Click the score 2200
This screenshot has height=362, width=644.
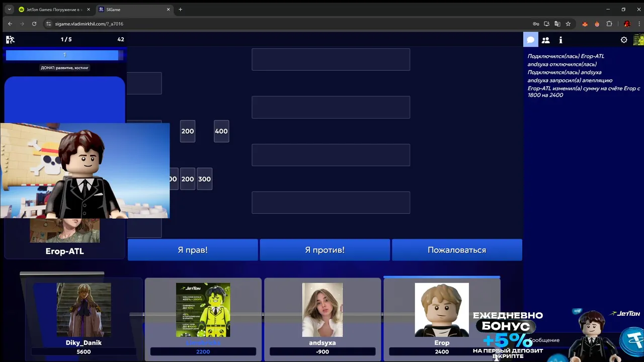pos(203,352)
